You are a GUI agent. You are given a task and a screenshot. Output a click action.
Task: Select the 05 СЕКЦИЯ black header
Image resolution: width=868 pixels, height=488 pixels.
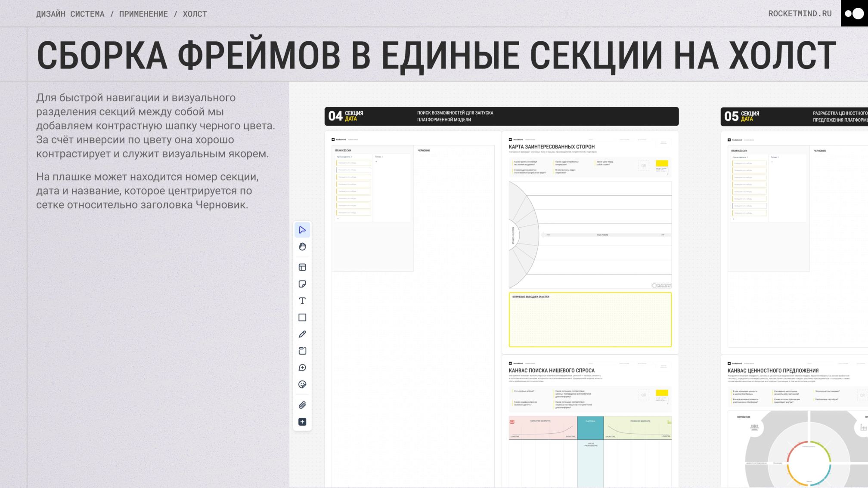794,117
